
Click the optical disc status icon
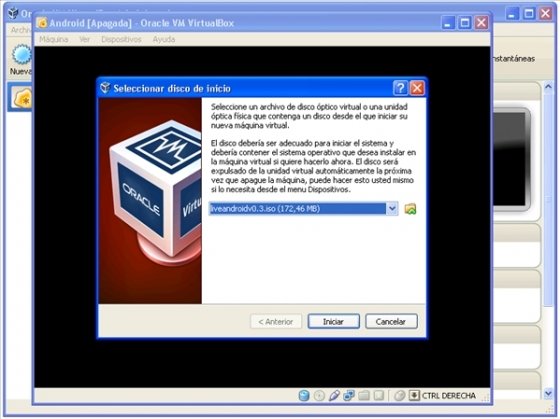pos(319,395)
